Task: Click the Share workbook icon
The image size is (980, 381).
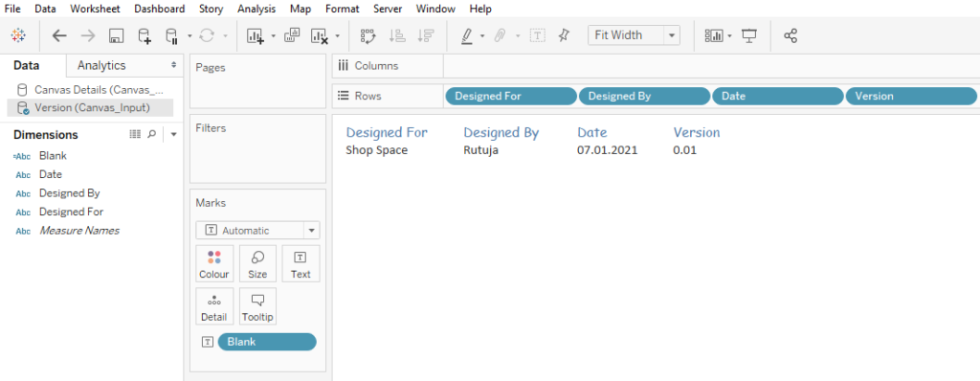Action: [790, 35]
